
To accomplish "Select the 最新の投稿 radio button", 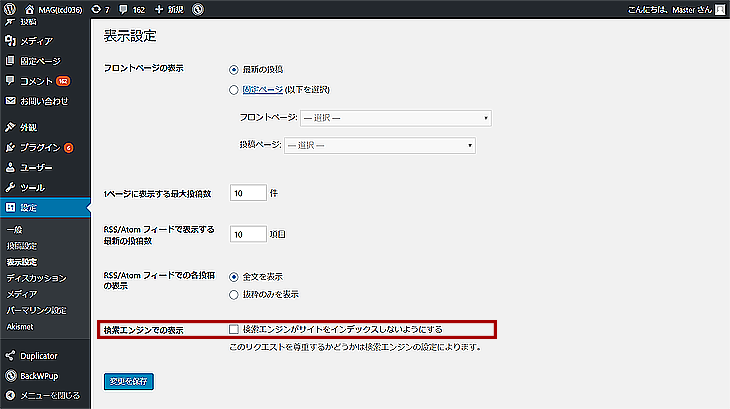I will (x=234, y=70).
